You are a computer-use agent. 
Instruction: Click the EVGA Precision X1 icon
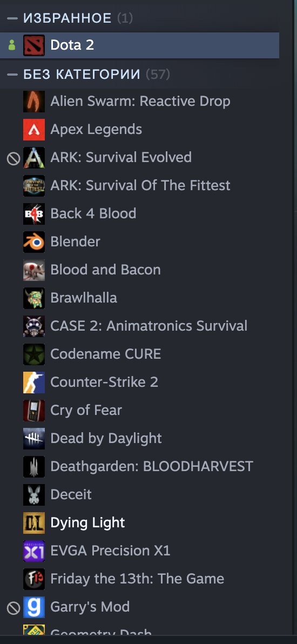[x=34, y=551]
